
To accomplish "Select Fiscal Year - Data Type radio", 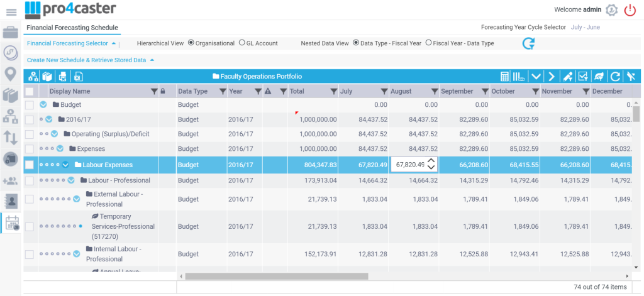I will pos(429,43).
